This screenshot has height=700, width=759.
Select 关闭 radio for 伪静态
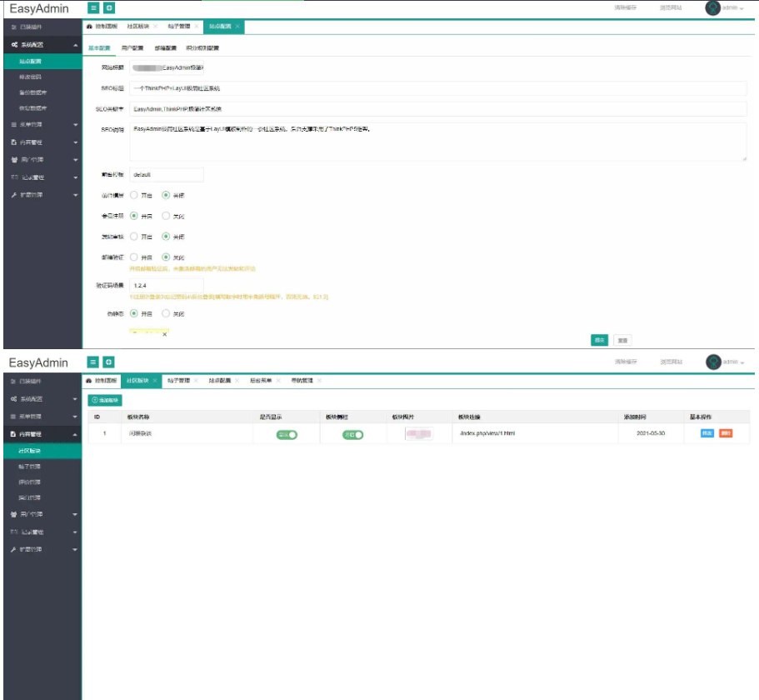(x=166, y=314)
